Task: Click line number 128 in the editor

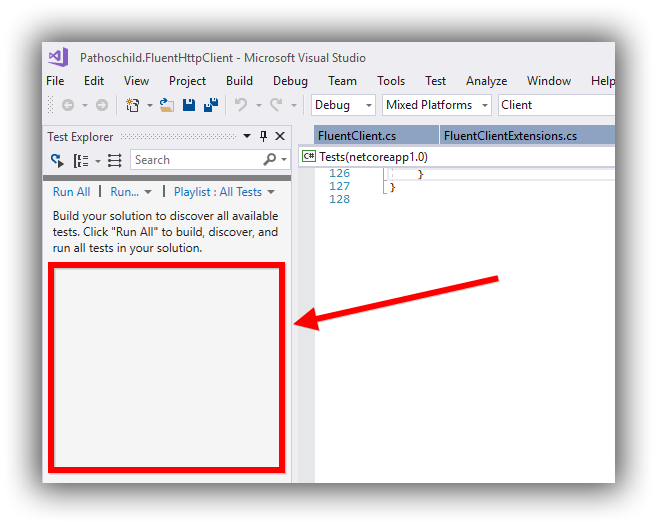Action: (339, 199)
